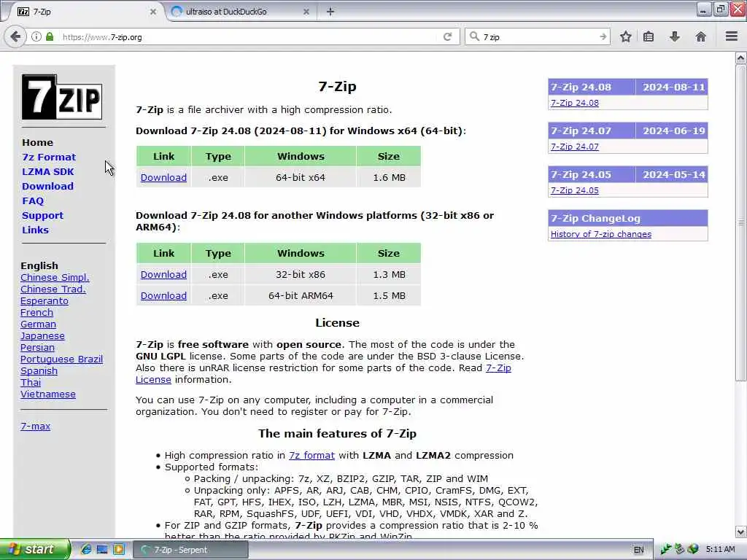
Task: Close the ultraiso at DuckDuckGo tab
Action: tap(306, 12)
